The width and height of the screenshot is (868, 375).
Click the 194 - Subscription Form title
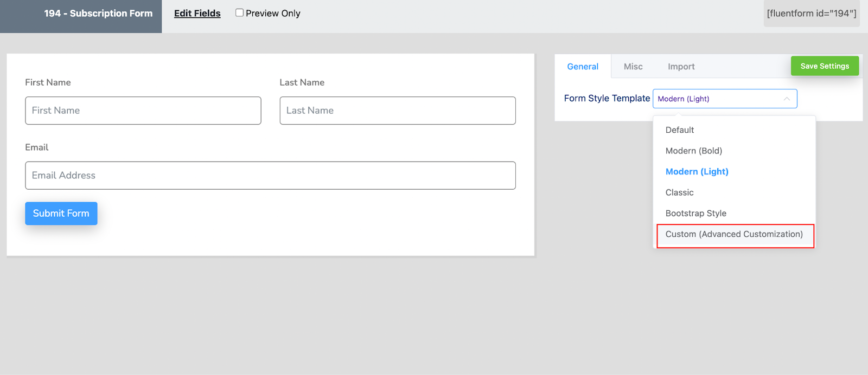(98, 14)
